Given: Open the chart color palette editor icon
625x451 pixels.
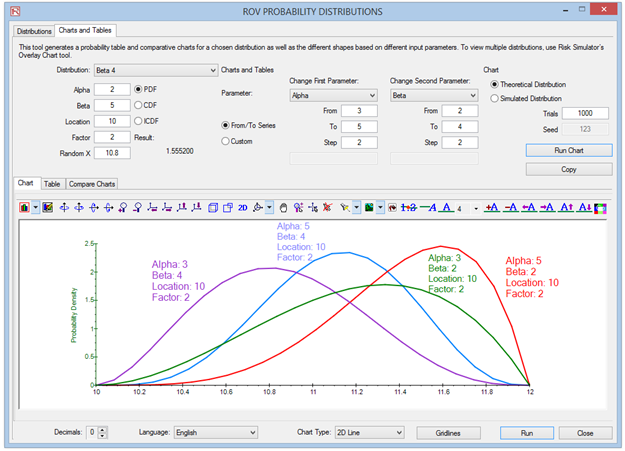Looking at the screenshot, I should [x=47, y=207].
